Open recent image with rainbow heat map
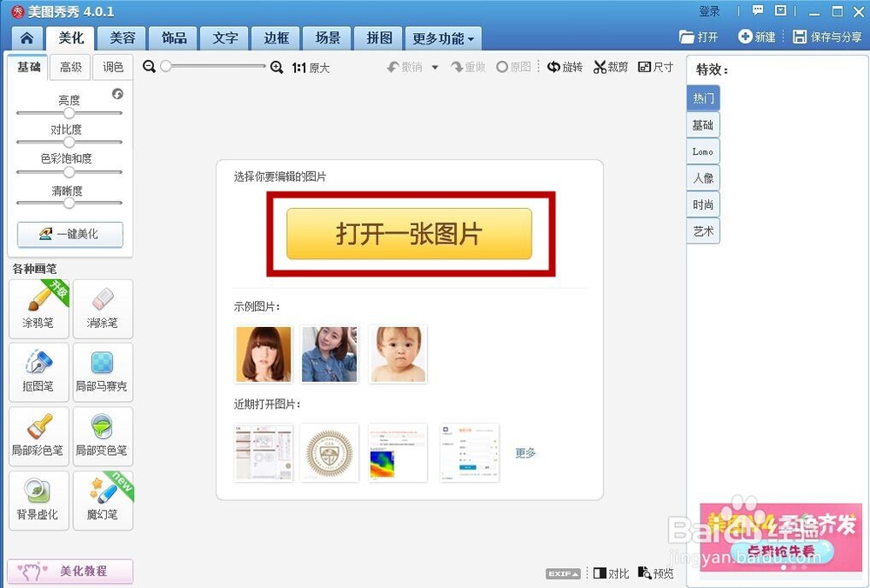This screenshot has height=588, width=870. point(398,452)
